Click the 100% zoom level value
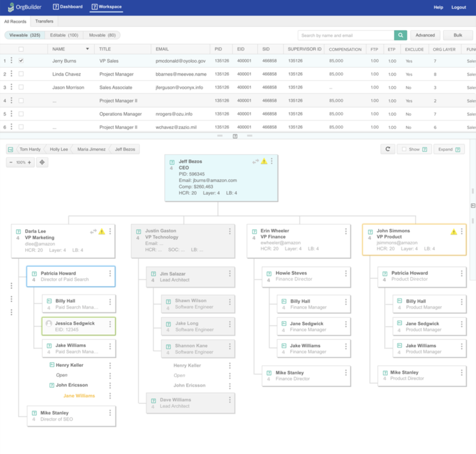The height and width of the screenshot is (454, 476). pyautogui.click(x=21, y=162)
